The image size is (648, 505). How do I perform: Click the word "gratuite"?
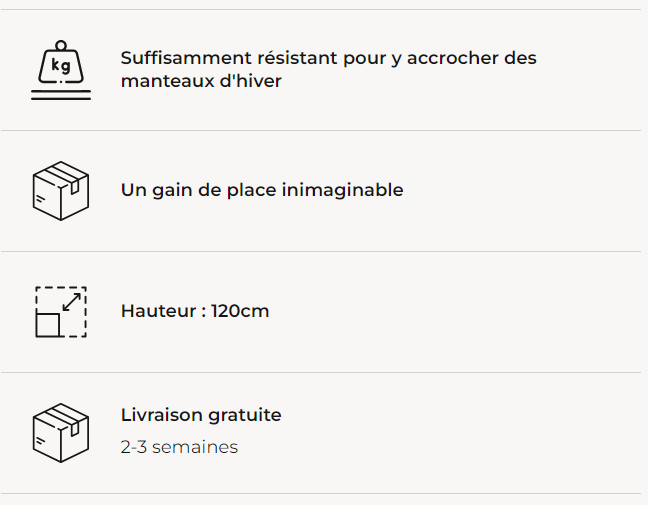(x=244, y=415)
